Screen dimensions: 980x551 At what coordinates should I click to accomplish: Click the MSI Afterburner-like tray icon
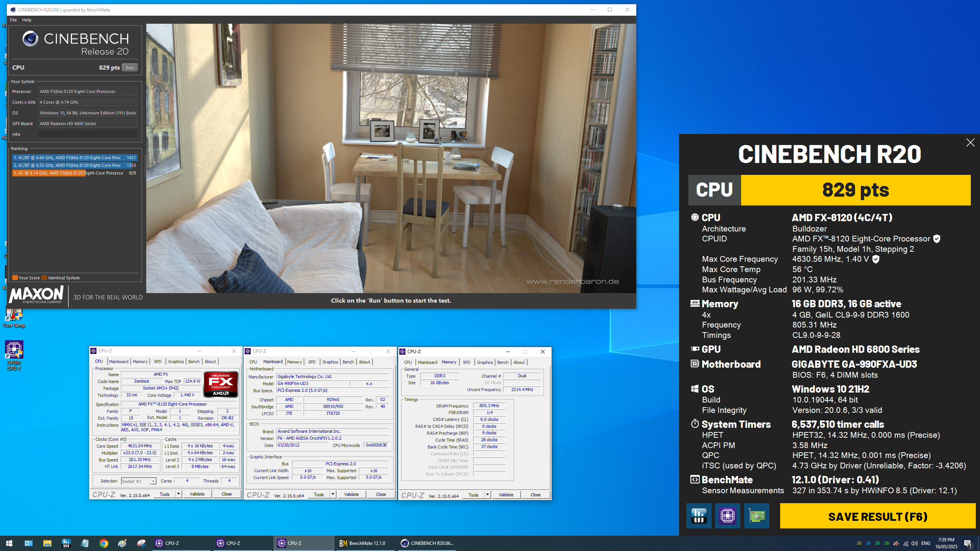pyautogui.click(x=896, y=543)
